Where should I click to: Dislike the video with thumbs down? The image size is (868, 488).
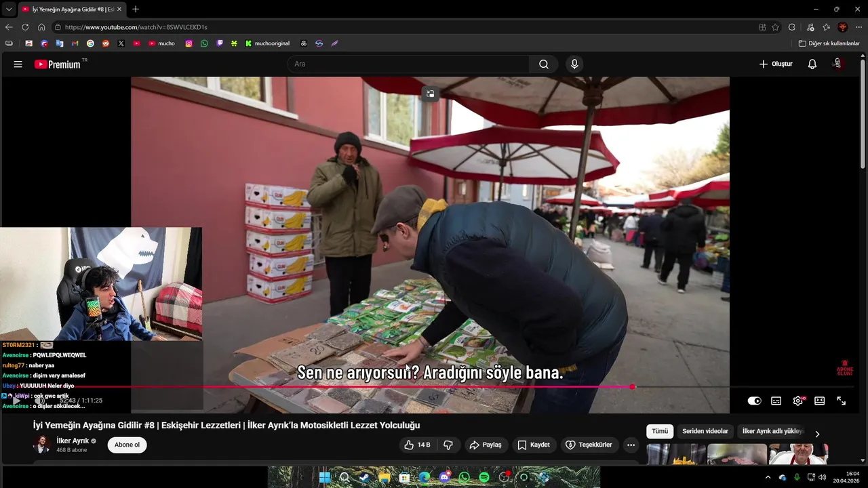(448, 445)
